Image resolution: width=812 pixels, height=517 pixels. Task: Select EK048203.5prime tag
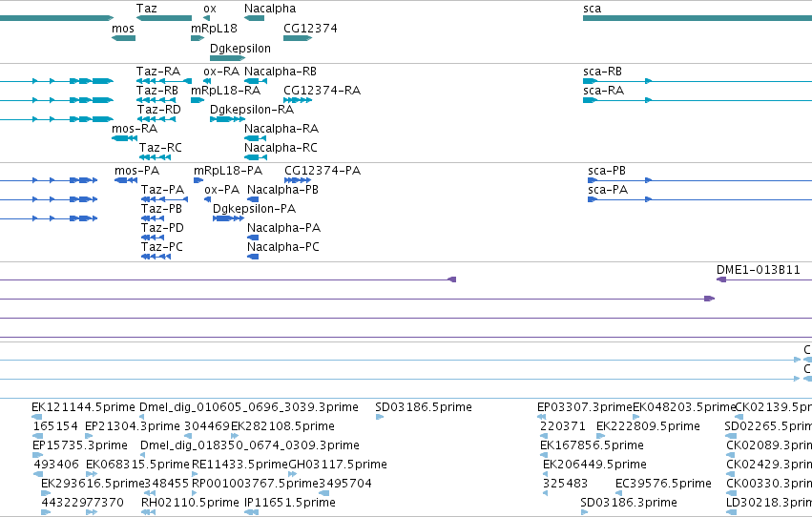[635, 417]
